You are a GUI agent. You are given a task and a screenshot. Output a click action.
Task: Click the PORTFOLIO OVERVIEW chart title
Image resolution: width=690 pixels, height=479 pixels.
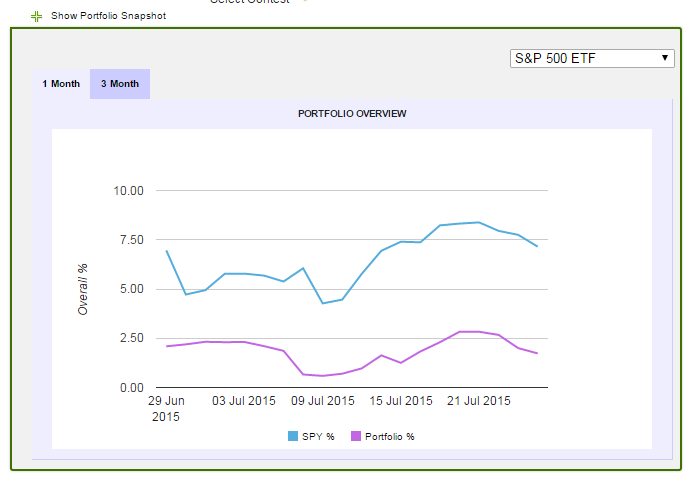coord(352,114)
